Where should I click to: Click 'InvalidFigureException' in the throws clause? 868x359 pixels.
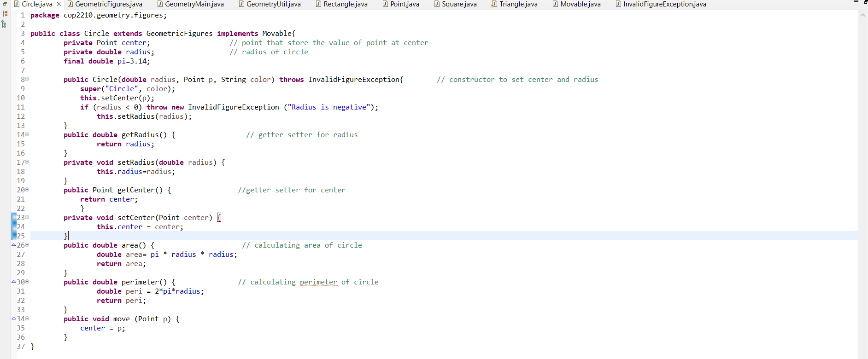(354, 80)
